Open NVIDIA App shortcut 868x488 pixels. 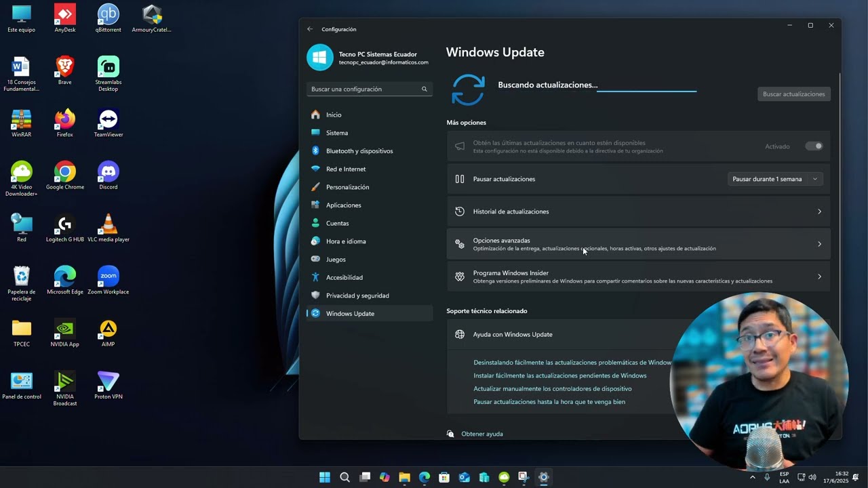click(x=65, y=333)
